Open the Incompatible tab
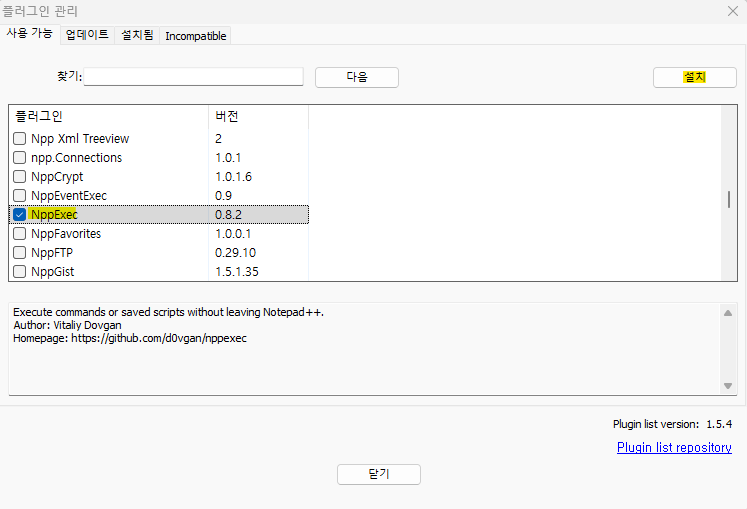Image resolution: width=747 pixels, height=509 pixels. tap(196, 36)
